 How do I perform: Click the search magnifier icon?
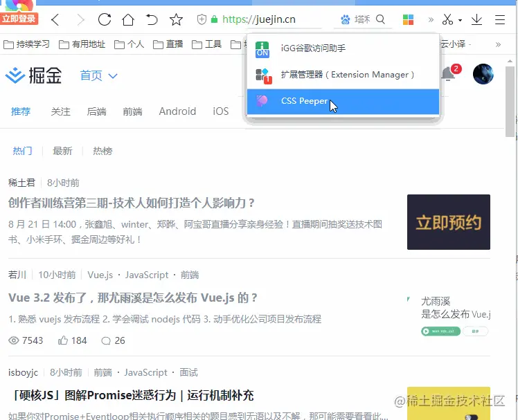point(379,19)
